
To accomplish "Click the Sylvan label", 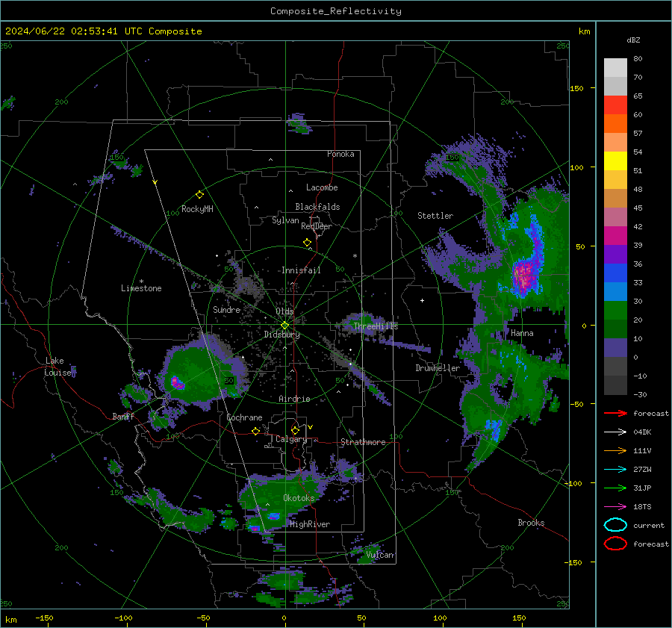I will click(285, 220).
